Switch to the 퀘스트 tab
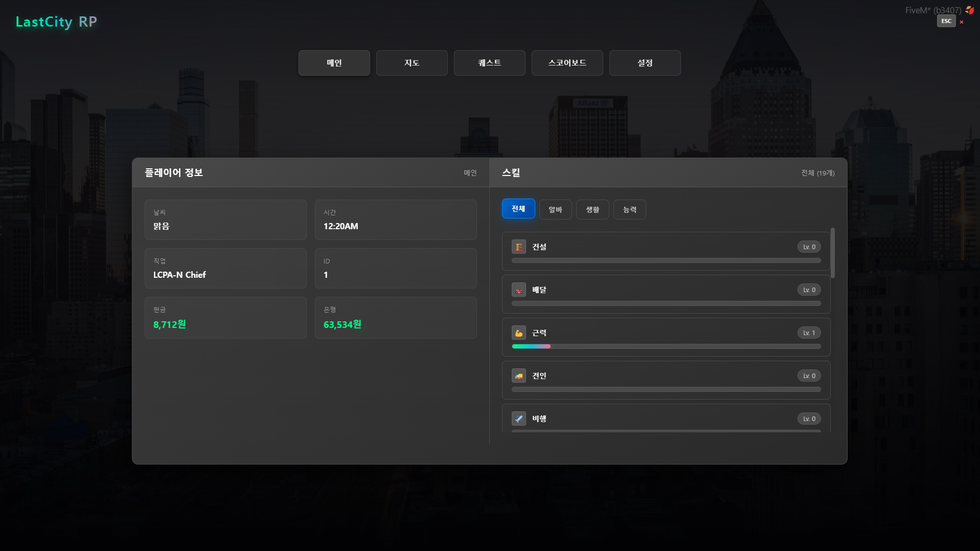Screen dimensions: 980x551 pos(489,63)
